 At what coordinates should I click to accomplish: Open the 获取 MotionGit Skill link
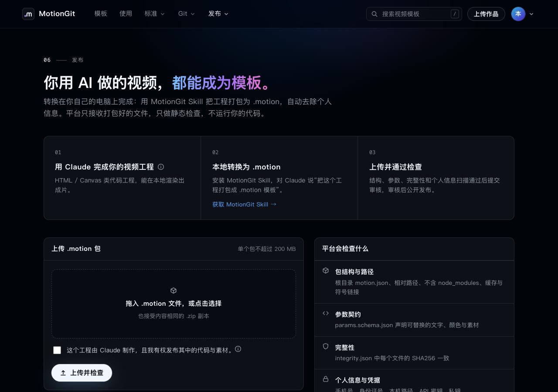244,204
